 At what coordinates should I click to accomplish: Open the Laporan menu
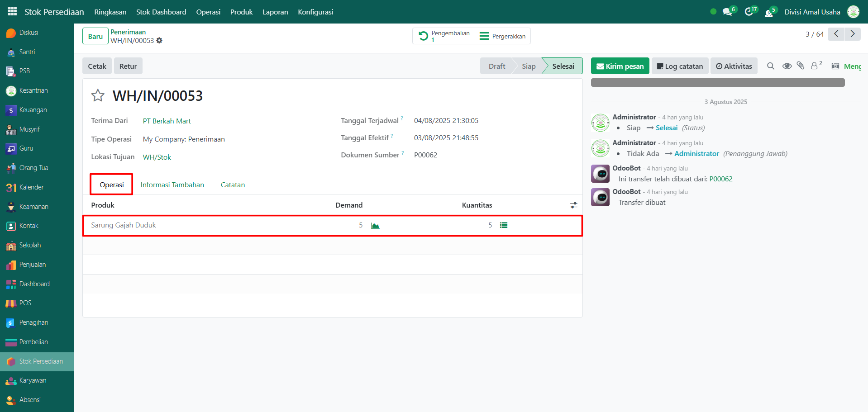(275, 12)
